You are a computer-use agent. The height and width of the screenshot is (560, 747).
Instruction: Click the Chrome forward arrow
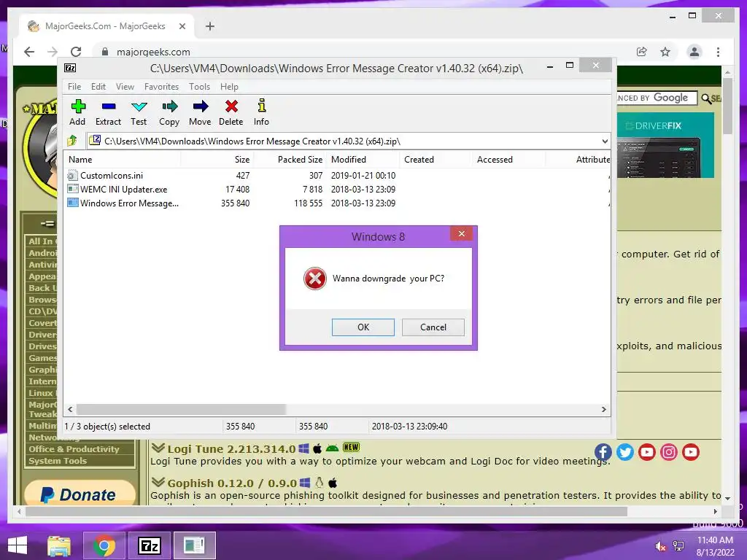point(53,52)
